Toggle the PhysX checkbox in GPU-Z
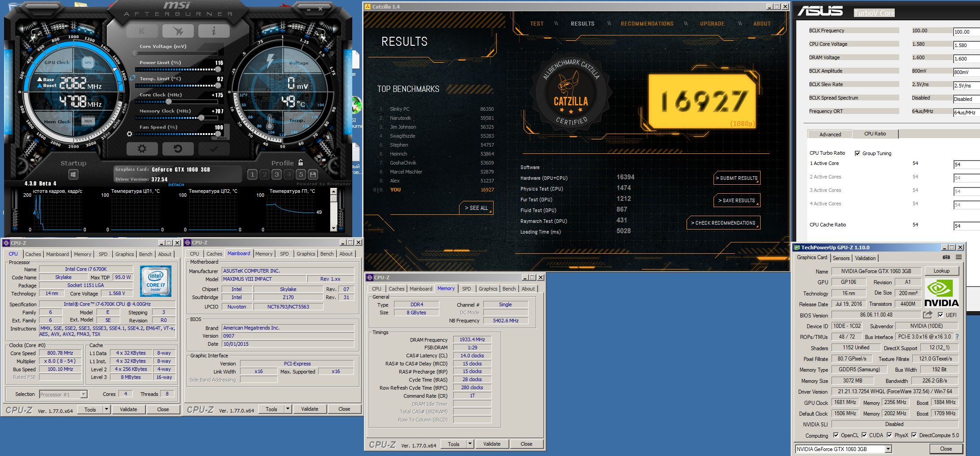Viewport: 980px width, 456px height. coord(889,435)
